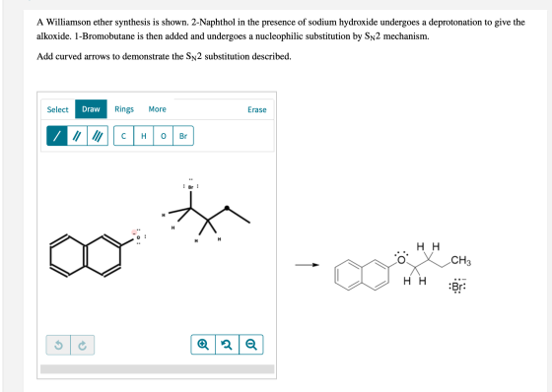
Task: Redo the last drawing action
Action: [83, 345]
